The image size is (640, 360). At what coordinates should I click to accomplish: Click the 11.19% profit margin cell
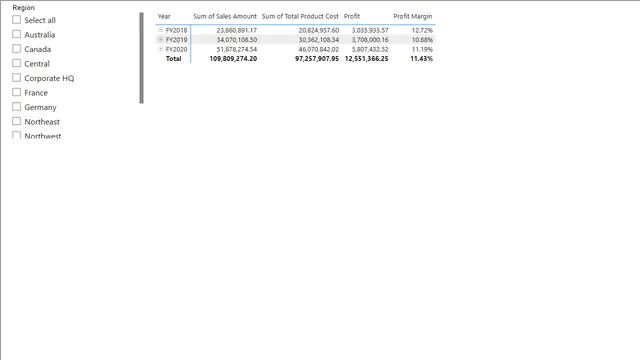[422, 49]
